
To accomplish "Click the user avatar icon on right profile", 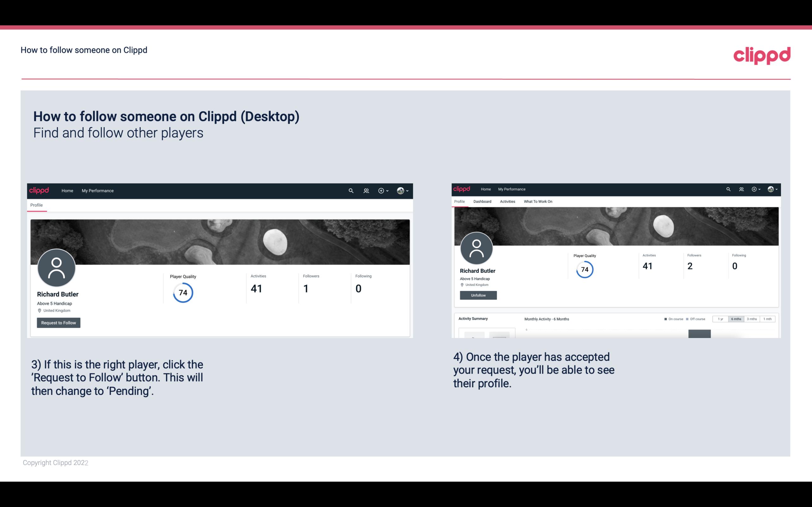I will (477, 248).
